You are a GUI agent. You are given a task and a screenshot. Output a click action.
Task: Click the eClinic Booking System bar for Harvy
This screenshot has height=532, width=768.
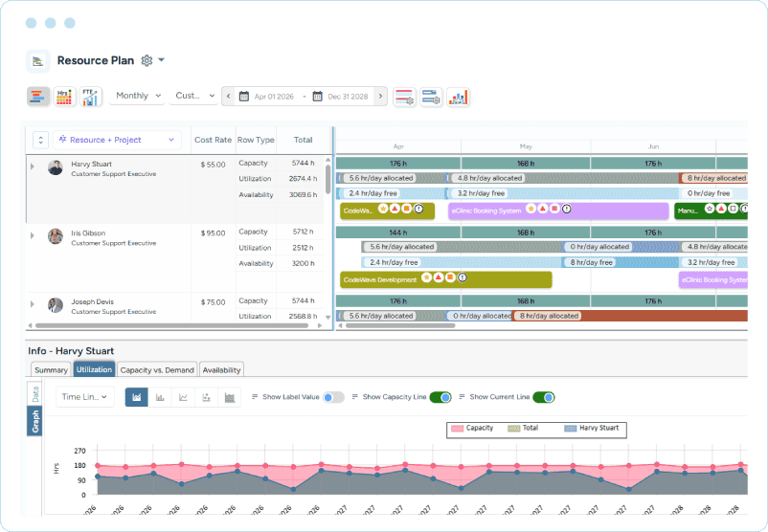coord(558,211)
